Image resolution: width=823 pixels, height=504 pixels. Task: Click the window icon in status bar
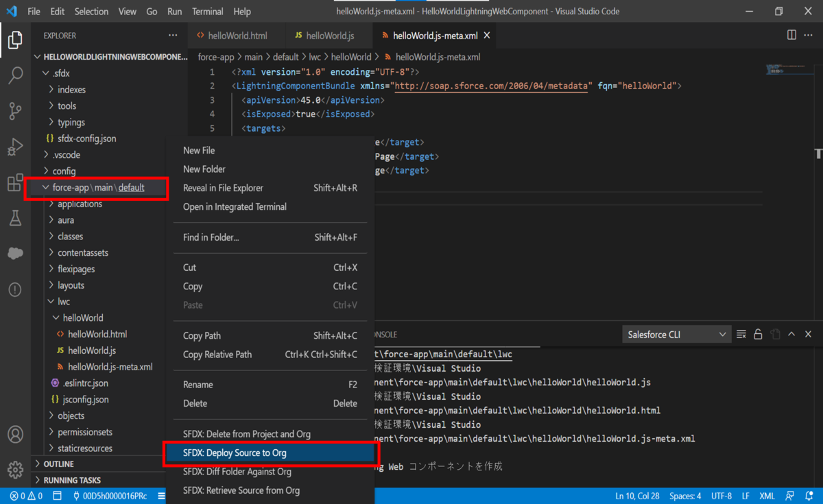pos(58,496)
